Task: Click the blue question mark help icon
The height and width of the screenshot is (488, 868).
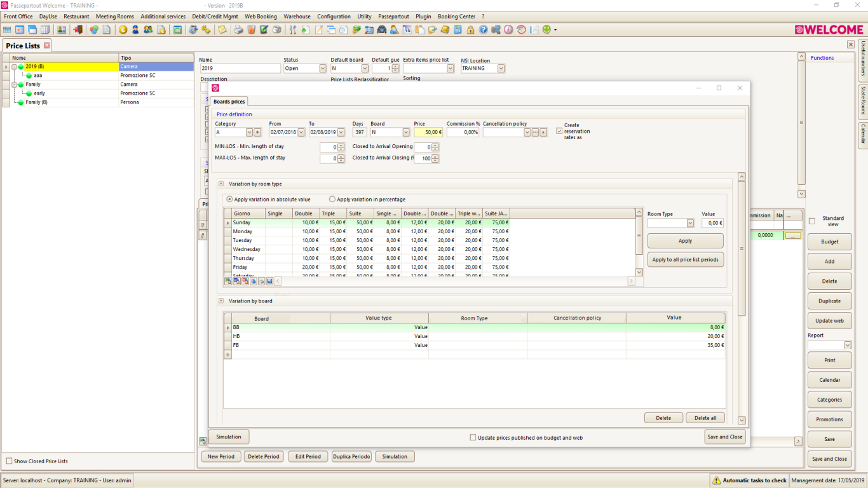Action: tap(484, 30)
